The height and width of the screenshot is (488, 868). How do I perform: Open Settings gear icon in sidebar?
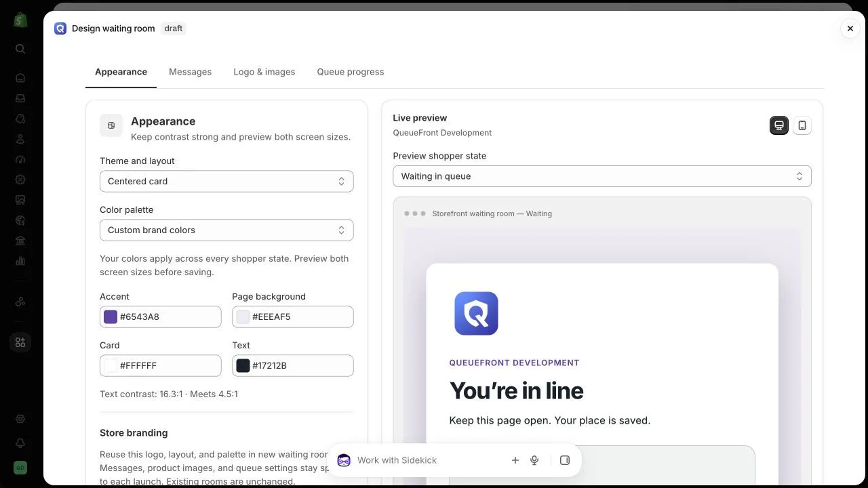(20, 419)
